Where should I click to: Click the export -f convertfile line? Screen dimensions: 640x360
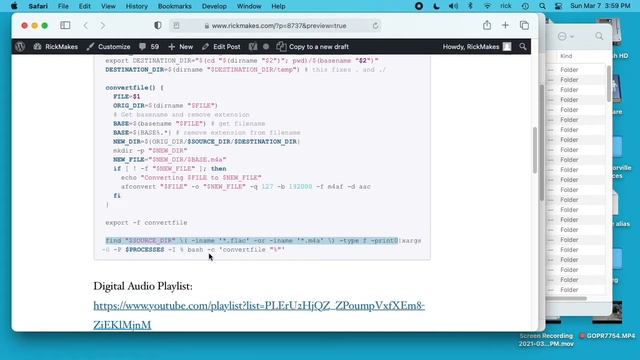click(146, 222)
